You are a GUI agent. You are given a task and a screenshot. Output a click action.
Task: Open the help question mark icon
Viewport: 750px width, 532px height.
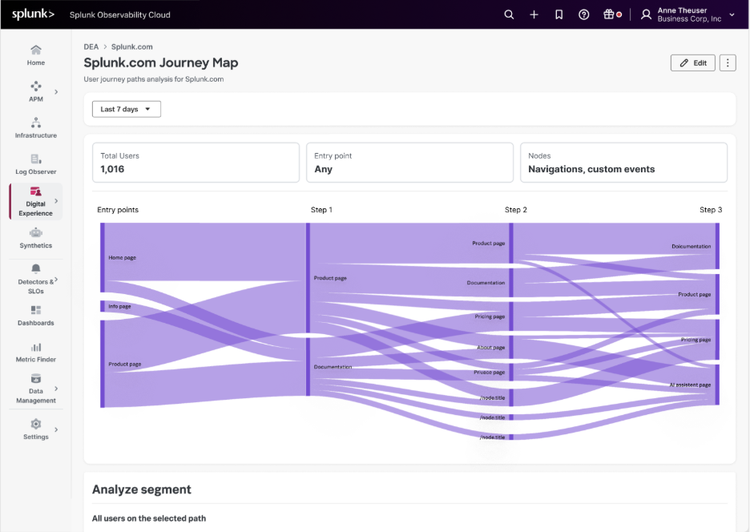[584, 15]
